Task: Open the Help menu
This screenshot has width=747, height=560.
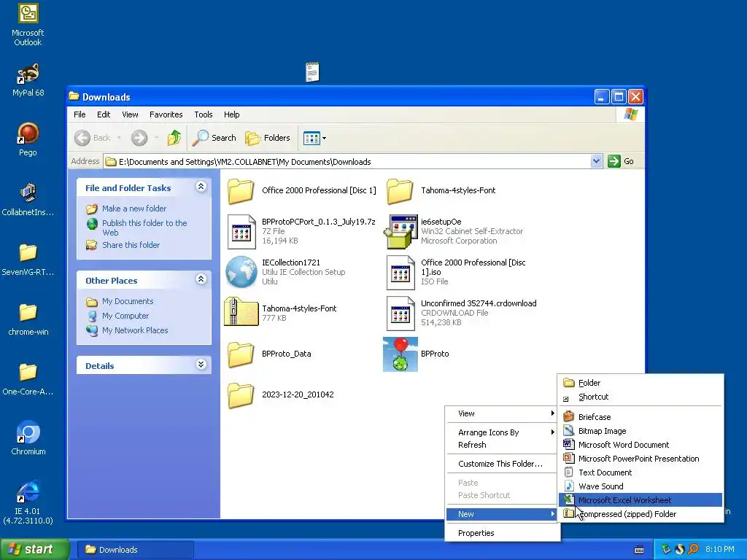Action: pos(231,114)
